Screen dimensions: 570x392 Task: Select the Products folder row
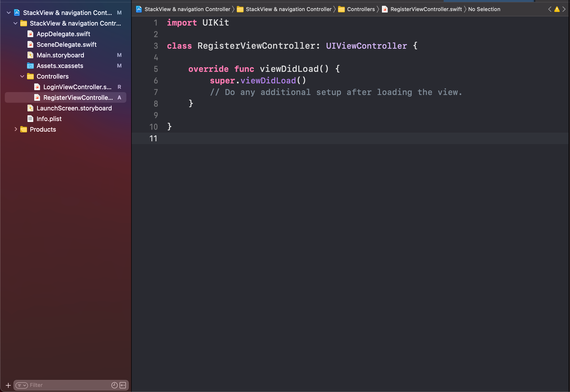(66, 129)
